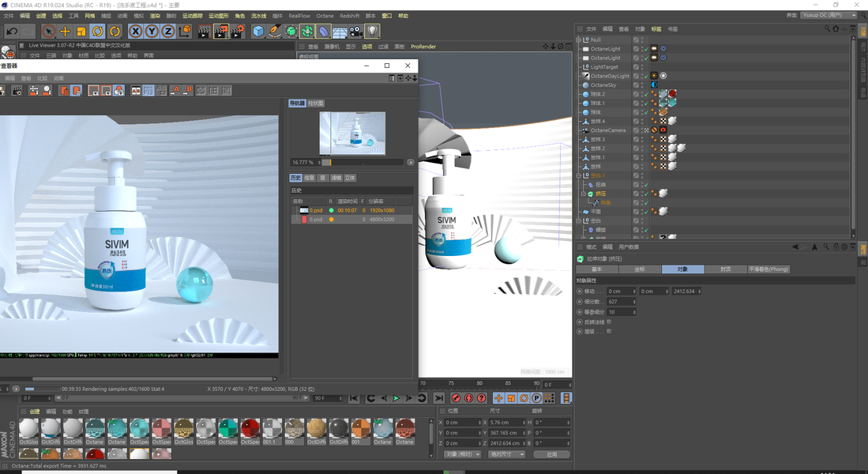Click the red autokey button
The image size is (868, 474).
[x=469, y=398]
